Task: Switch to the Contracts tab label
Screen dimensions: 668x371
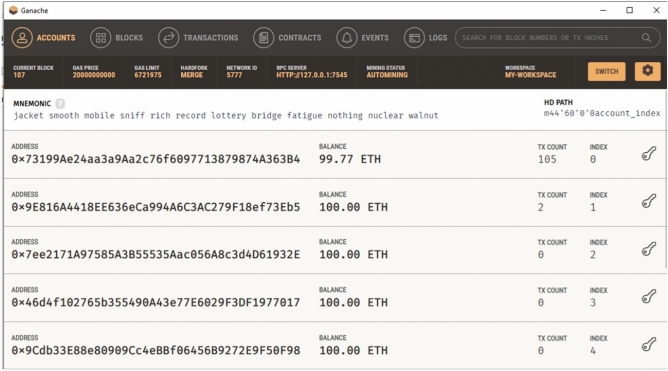Action: point(299,37)
